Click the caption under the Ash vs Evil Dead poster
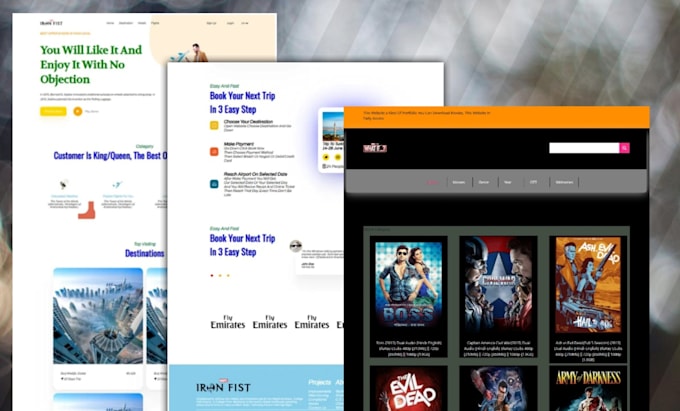Screen dimensions: 680x411 (588, 351)
